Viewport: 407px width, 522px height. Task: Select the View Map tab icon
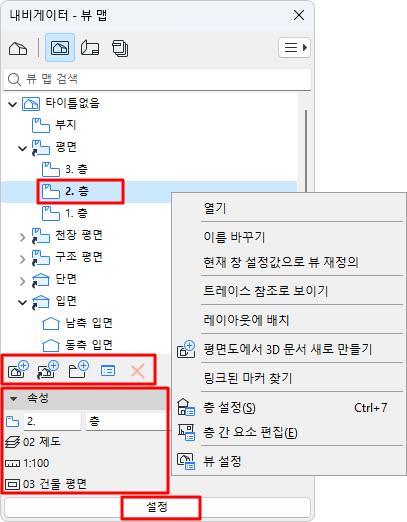[60, 48]
